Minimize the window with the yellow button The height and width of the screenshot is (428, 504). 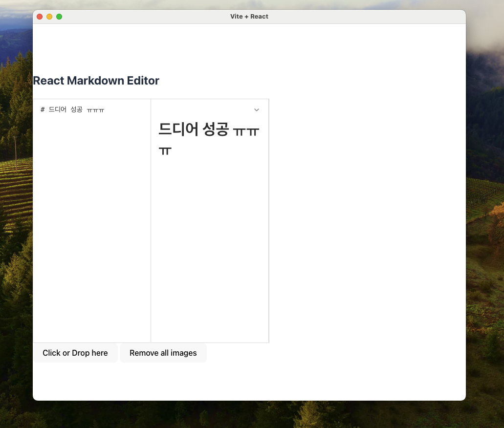49,17
